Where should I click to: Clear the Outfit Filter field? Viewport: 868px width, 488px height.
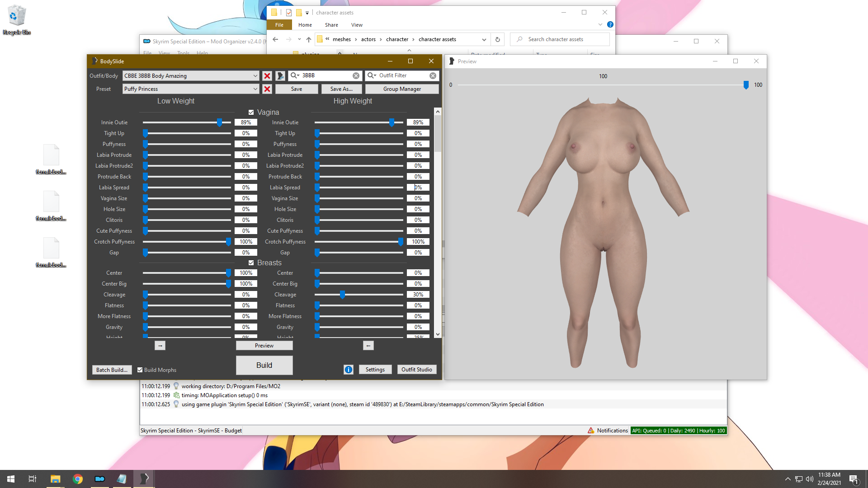[433, 75]
